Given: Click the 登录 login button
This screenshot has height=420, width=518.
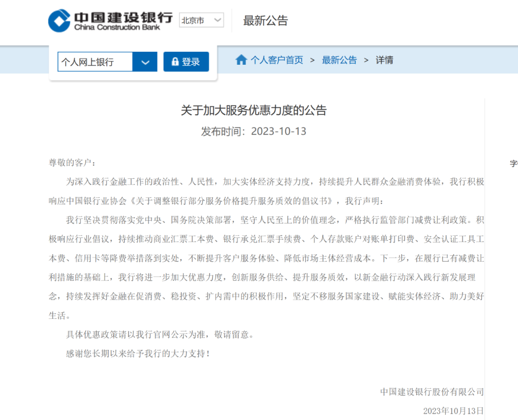Looking at the screenshot, I should click(186, 62).
